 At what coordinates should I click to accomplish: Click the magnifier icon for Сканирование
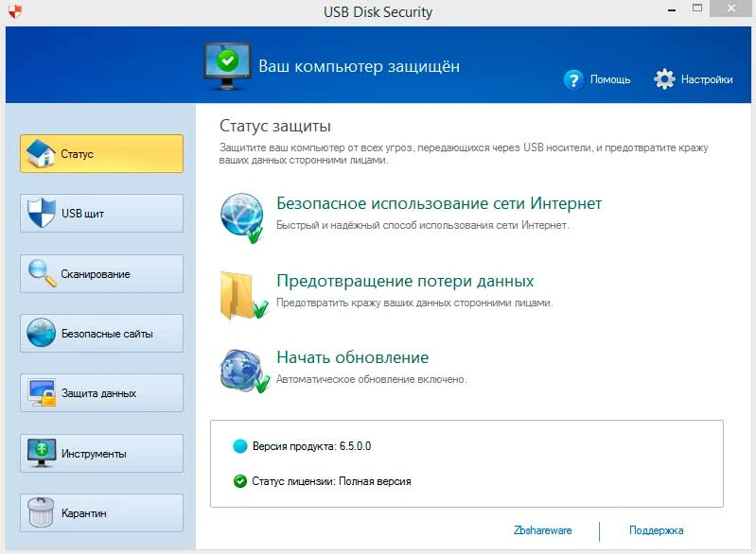point(42,273)
